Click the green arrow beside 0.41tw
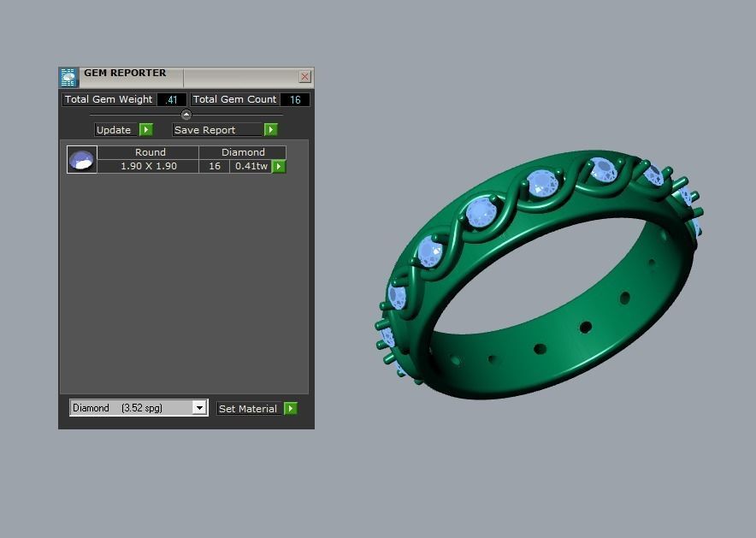756x538 pixels. [x=279, y=166]
